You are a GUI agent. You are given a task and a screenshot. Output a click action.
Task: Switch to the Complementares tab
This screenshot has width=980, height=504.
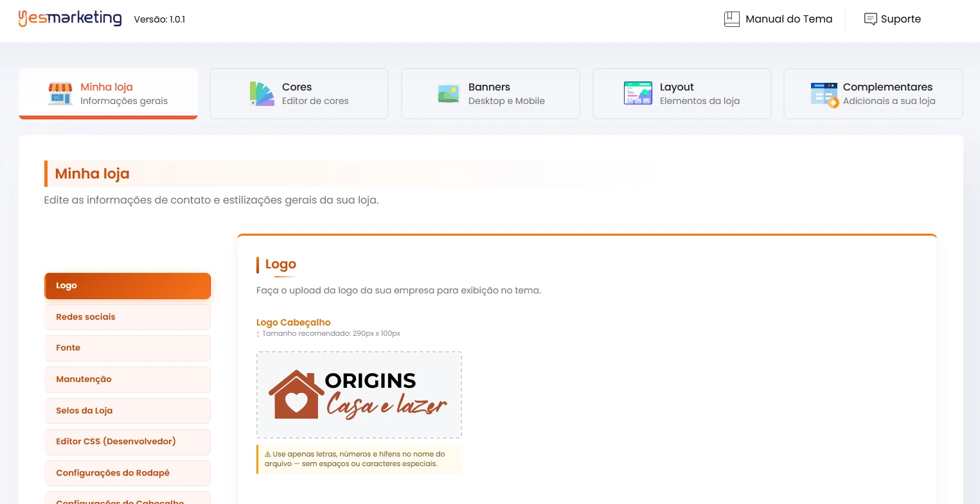(873, 94)
